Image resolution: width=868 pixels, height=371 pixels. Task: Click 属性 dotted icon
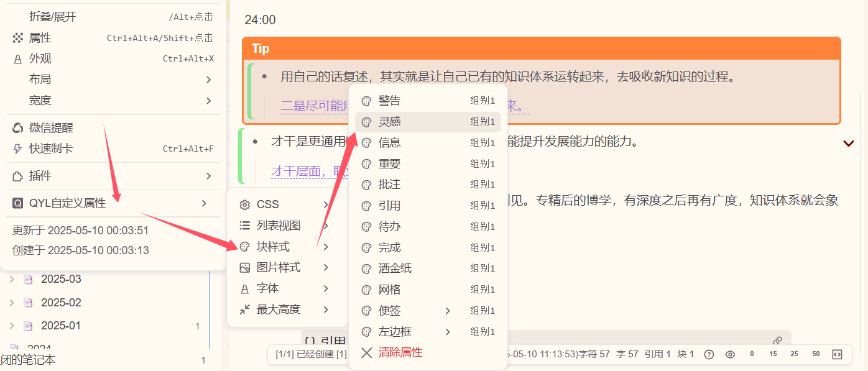17,38
